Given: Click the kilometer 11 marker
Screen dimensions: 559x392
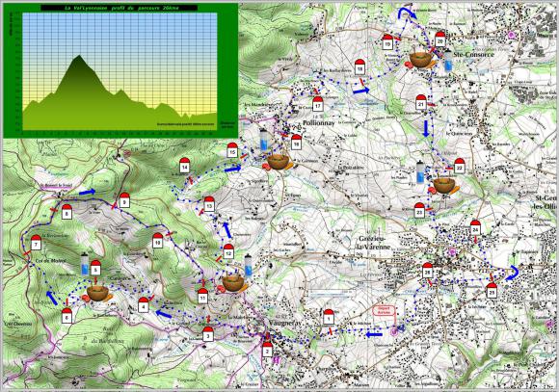Looking at the screenshot, I should pos(202,296).
